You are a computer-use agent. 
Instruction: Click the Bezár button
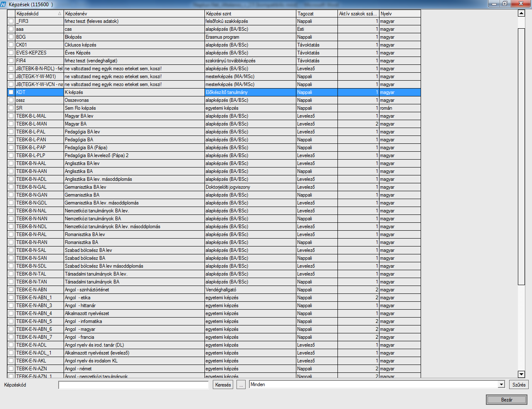pyautogui.click(x=507, y=400)
